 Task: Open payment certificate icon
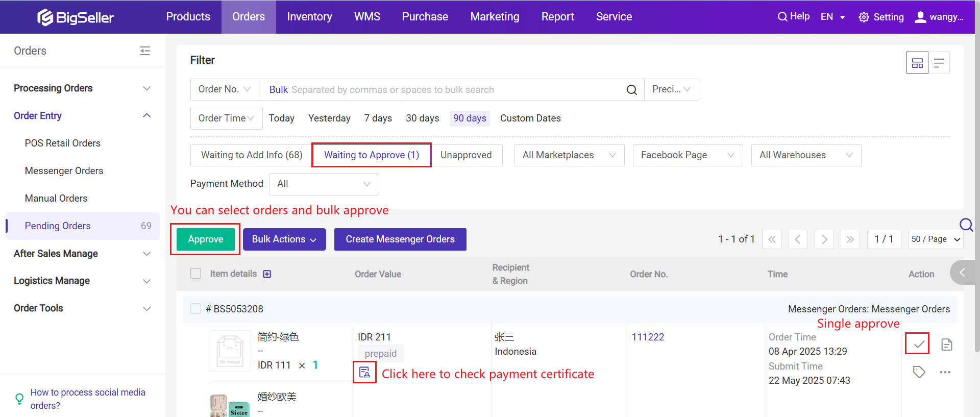pos(364,372)
